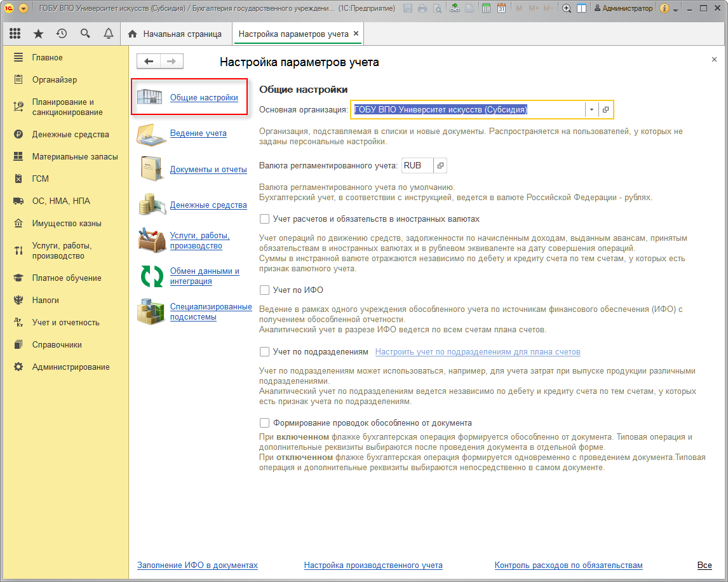Enable Учет по ИФО checkbox
728x582 pixels.
coord(265,290)
